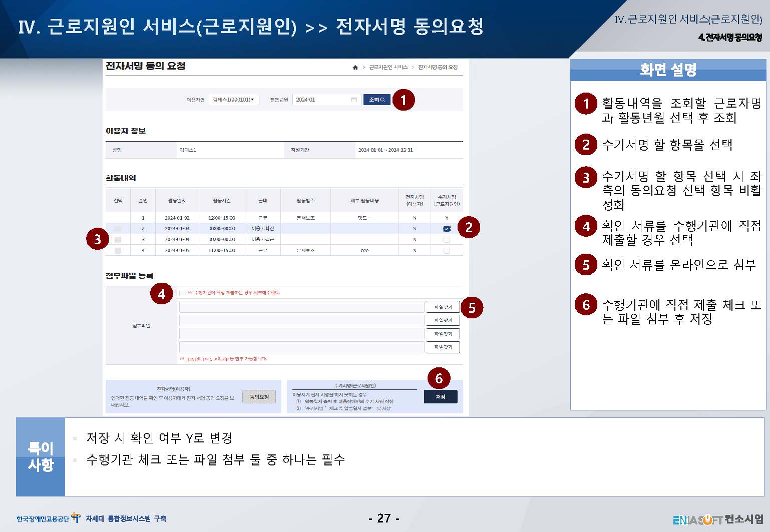This screenshot has width=770, height=532.
Task: Click the Eniasoft consortium logo in the footer
Action: pyautogui.click(x=718, y=519)
